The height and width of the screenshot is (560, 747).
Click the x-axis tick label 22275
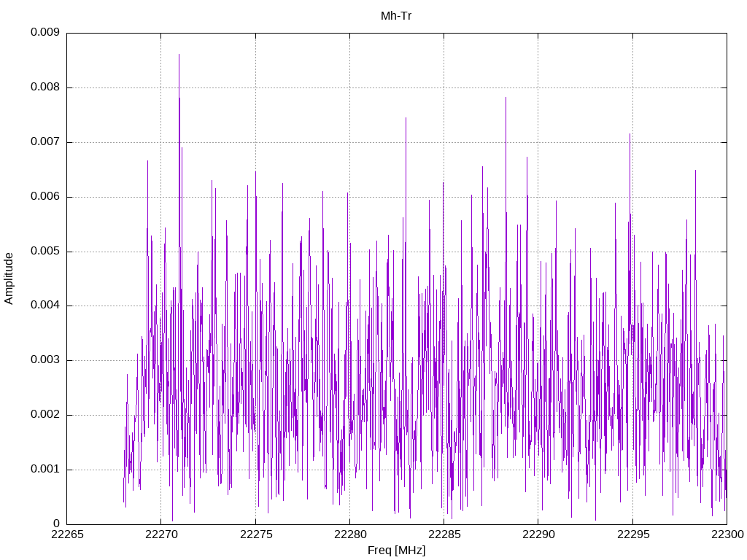click(x=256, y=534)
